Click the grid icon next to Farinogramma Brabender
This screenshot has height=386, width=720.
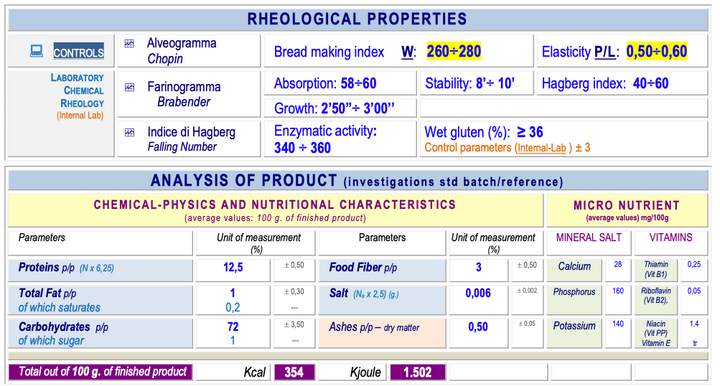(129, 87)
